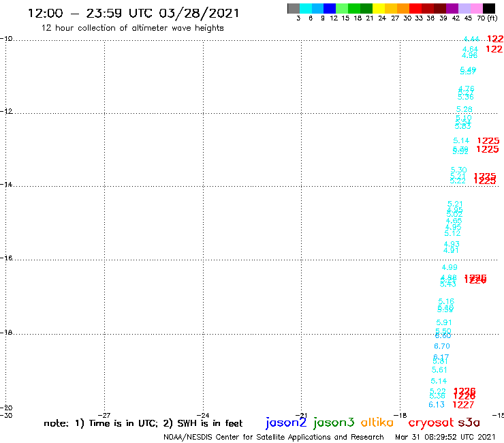Click the '-20' latitude axis label
Screen dimensions: 504x443
pos(6,408)
